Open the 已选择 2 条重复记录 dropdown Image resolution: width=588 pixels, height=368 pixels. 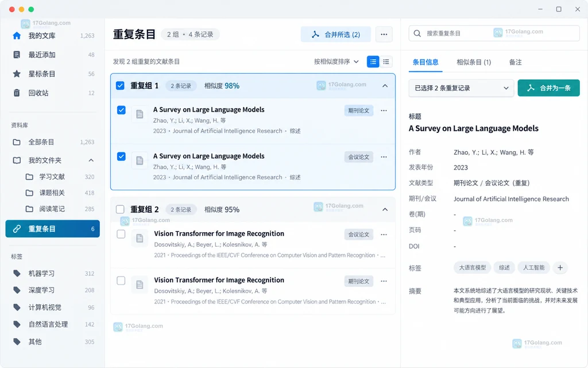point(461,88)
